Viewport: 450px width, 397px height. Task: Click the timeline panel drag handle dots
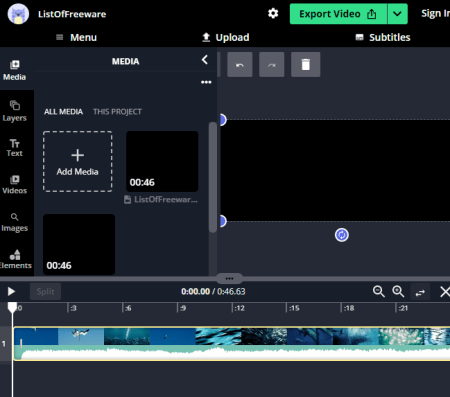(229, 278)
